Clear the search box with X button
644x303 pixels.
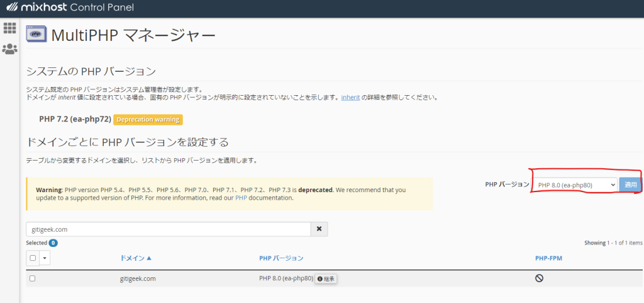coord(319,229)
